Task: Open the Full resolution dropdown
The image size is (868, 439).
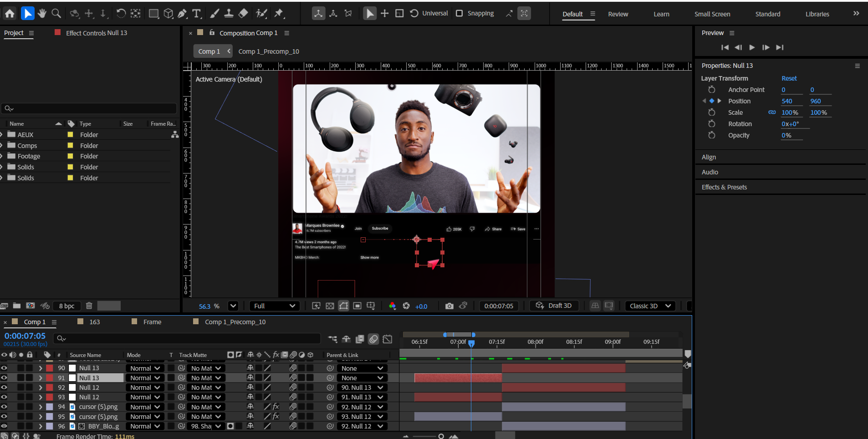Action: [274, 306]
